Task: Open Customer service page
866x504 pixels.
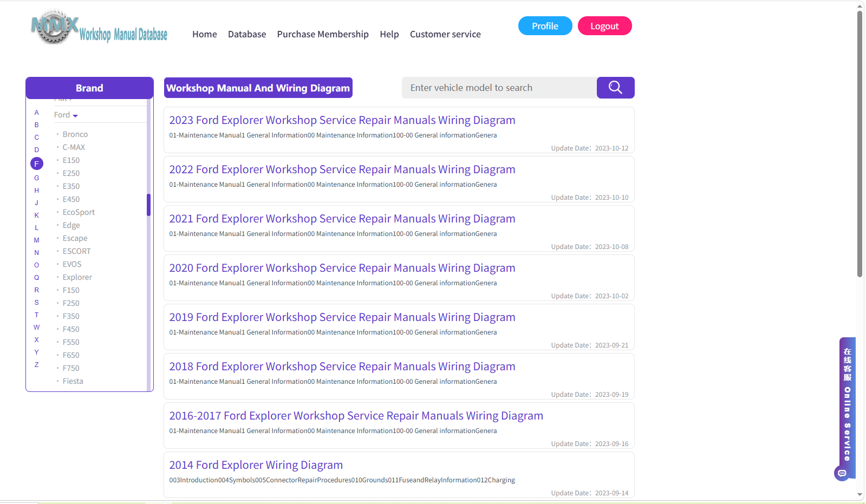Action: coord(445,34)
